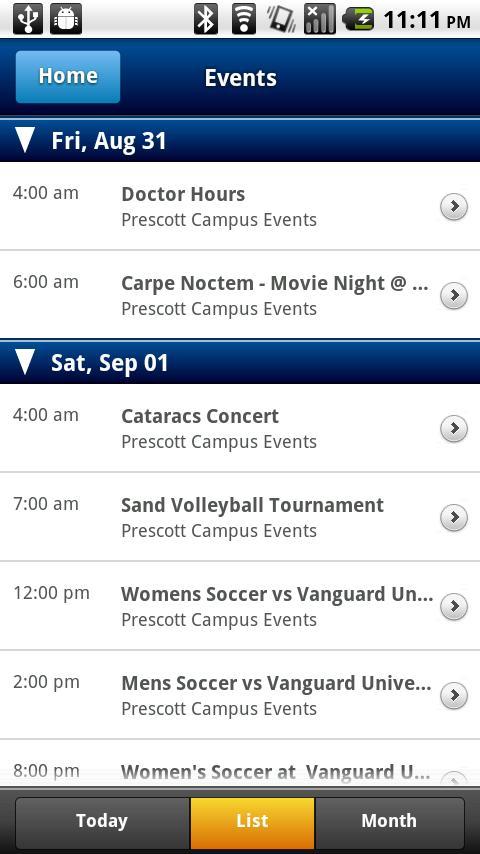This screenshot has width=480, height=854.
Task: Switch to the Today tab
Action: [x=102, y=821]
